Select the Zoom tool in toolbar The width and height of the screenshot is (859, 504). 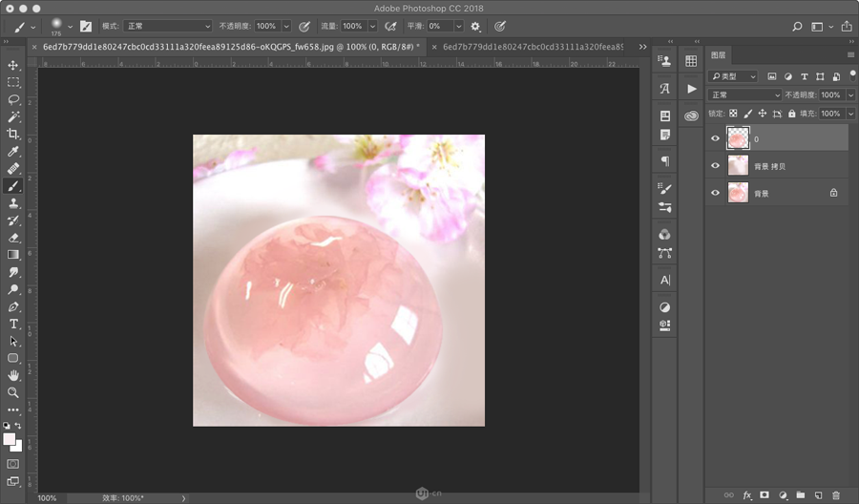(13, 392)
